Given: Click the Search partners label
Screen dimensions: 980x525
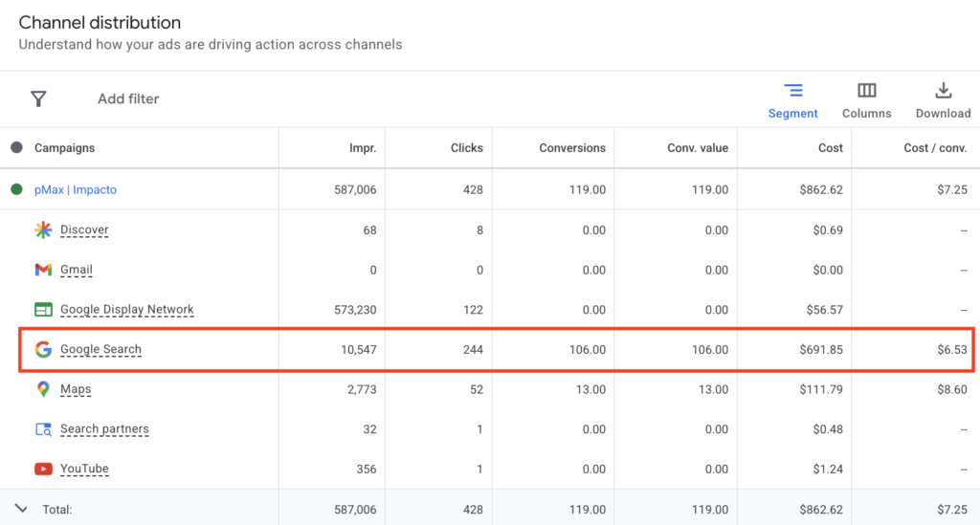Looking at the screenshot, I should click(x=104, y=428).
